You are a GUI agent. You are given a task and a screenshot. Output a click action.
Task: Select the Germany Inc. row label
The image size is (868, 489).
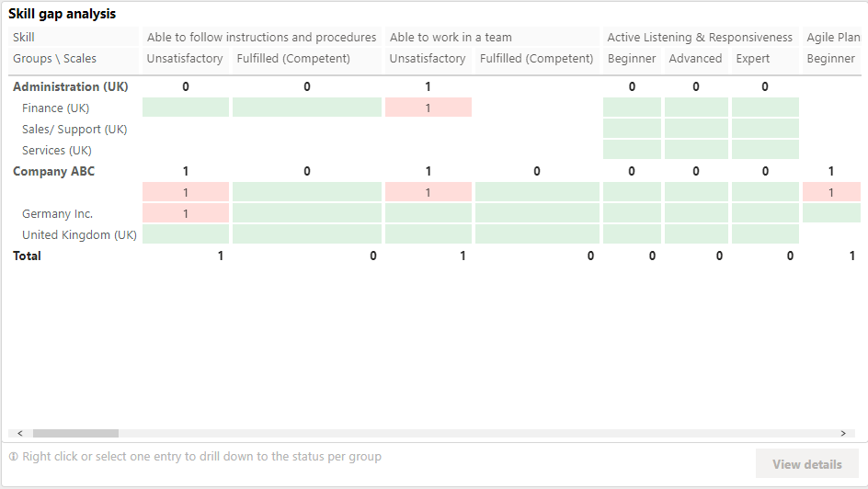[57, 213]
